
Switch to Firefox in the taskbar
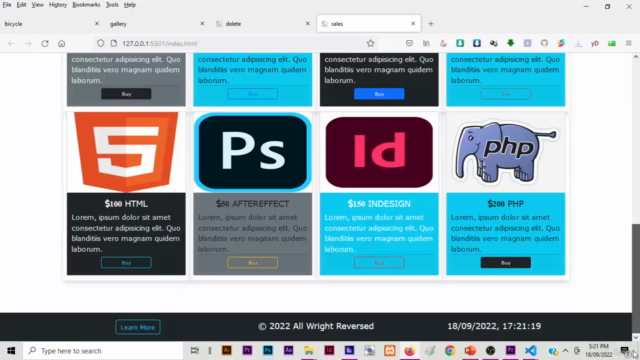click(409, 351)
